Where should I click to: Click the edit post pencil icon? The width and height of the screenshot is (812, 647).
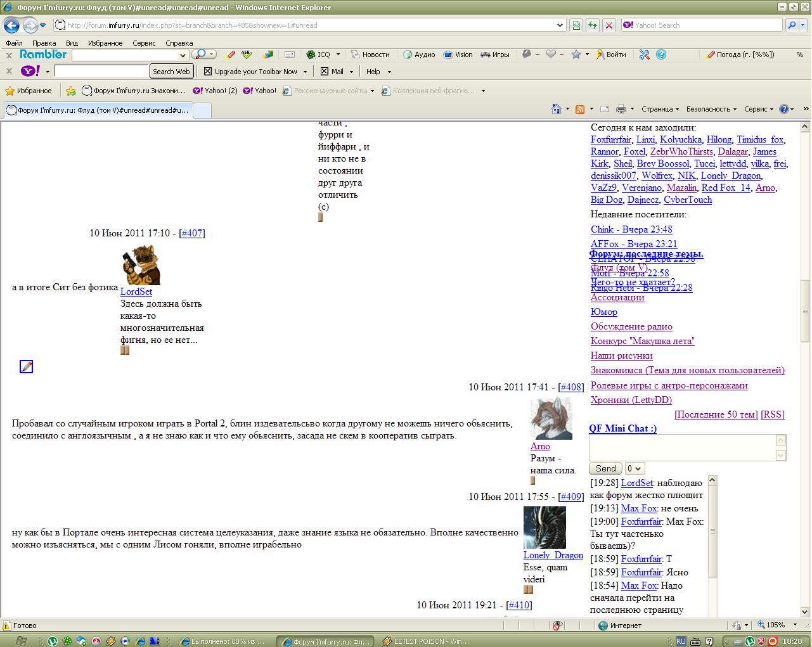coord(26,366)
